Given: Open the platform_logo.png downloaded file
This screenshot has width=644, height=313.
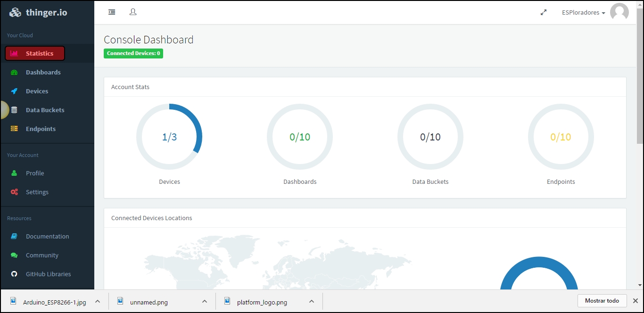Looking at the screenshot, I should (x=262, y=302).
